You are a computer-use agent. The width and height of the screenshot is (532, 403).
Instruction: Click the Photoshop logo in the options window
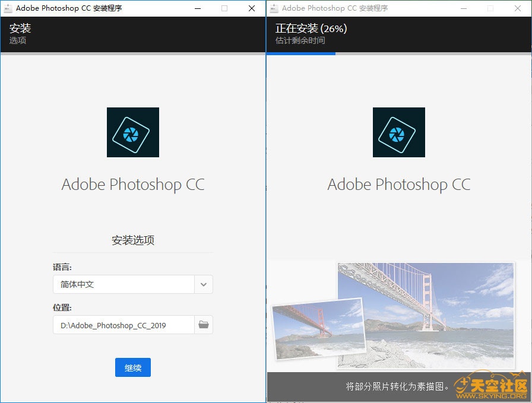coord(133,132)
